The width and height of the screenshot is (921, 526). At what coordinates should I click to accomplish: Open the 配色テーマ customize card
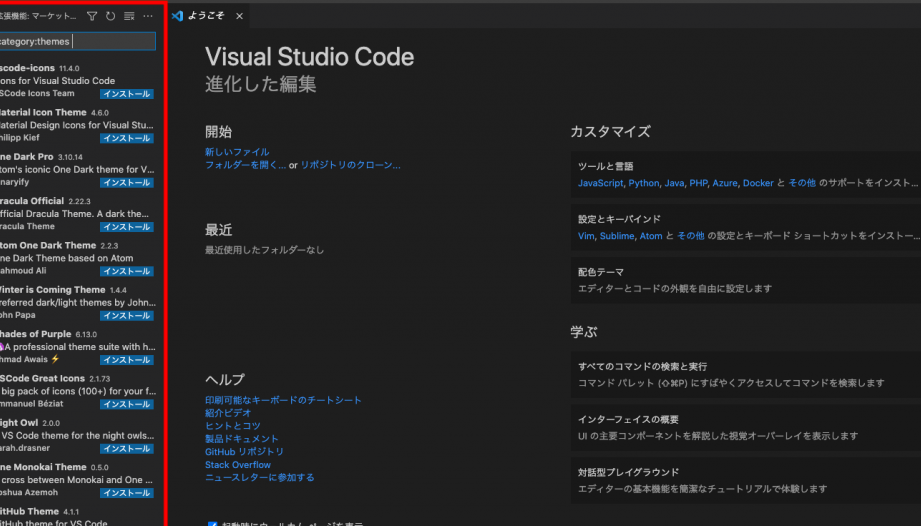(746, 281)
